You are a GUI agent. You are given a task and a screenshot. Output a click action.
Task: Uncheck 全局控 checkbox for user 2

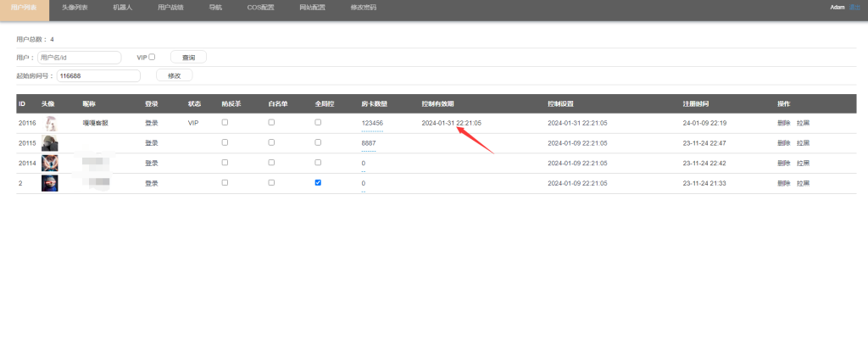pos(318,182)
